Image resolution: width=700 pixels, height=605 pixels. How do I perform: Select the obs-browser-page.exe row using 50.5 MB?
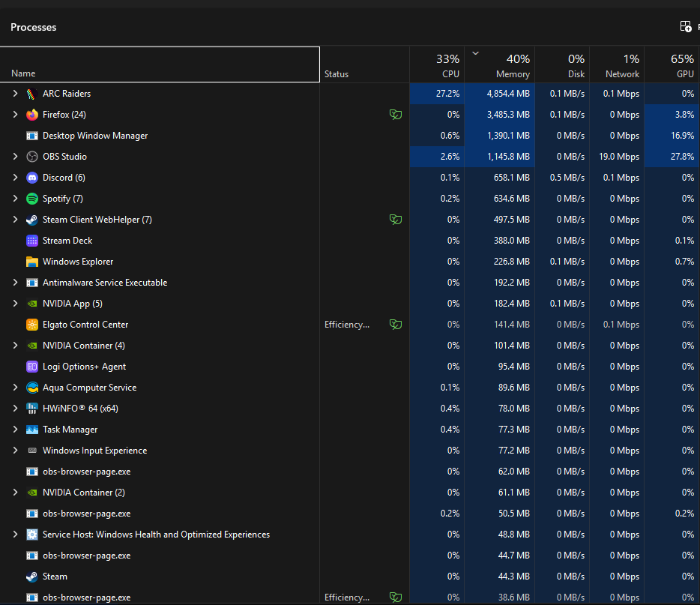tap(350, 514)
